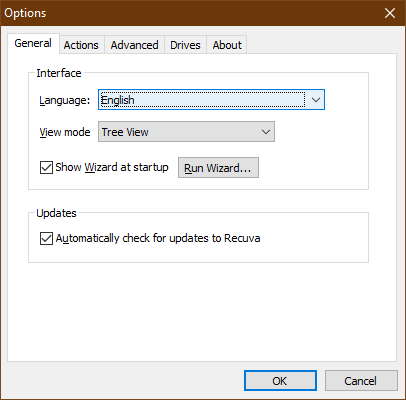Image resolution: width=406 pixels, height=400 pixels.
Task: Go to the Drives tab
Action: point(185,45)
